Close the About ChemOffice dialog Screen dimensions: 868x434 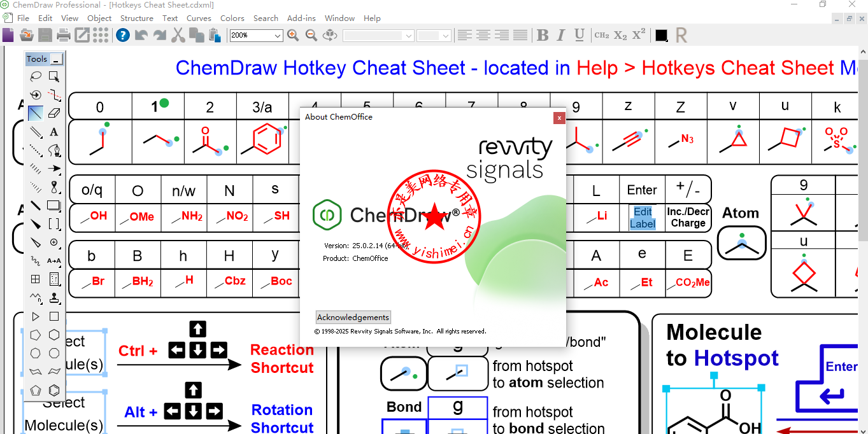(x=559, y=118)
